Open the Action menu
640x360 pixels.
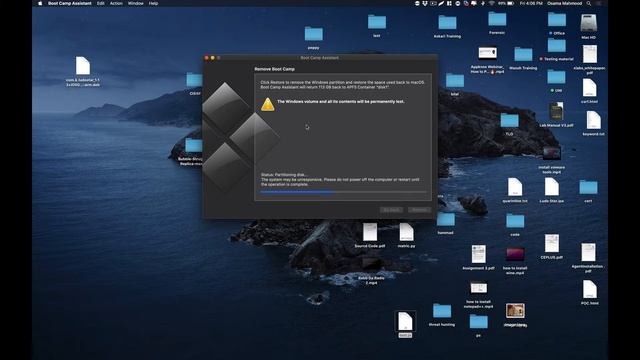pos(116,3)
